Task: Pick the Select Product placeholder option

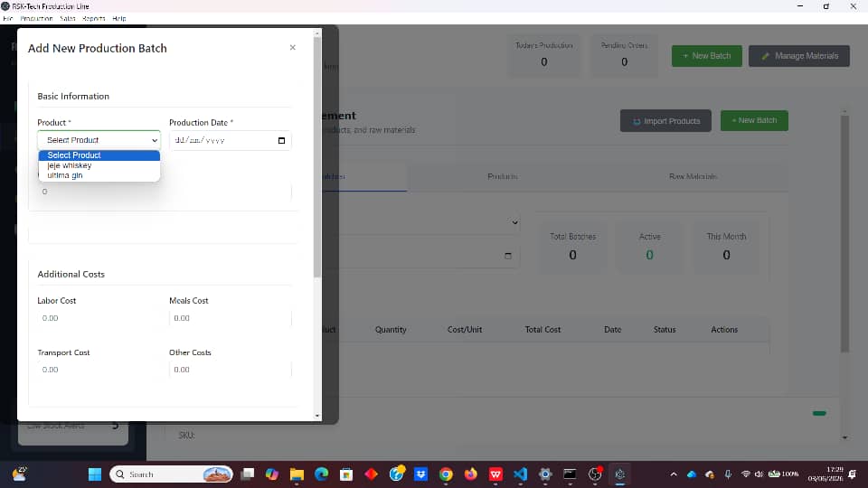Action: click(99, 155)
